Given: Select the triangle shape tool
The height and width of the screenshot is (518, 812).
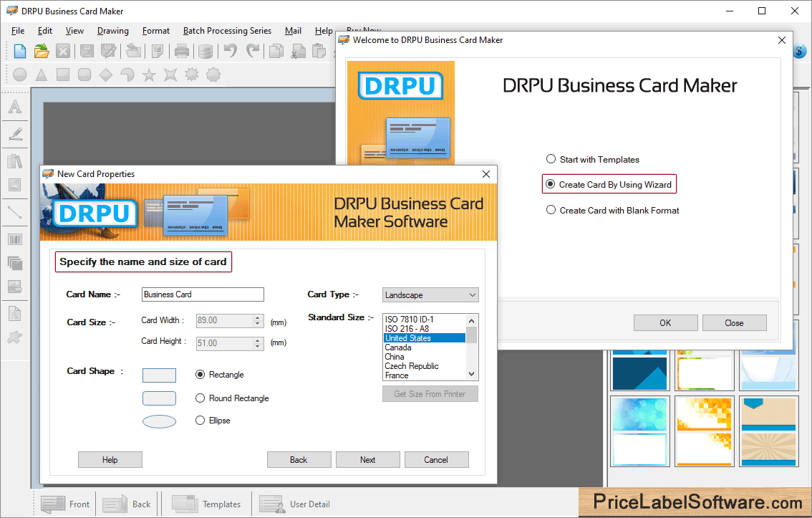Looking at the screenshot, I should pos(42,75).
